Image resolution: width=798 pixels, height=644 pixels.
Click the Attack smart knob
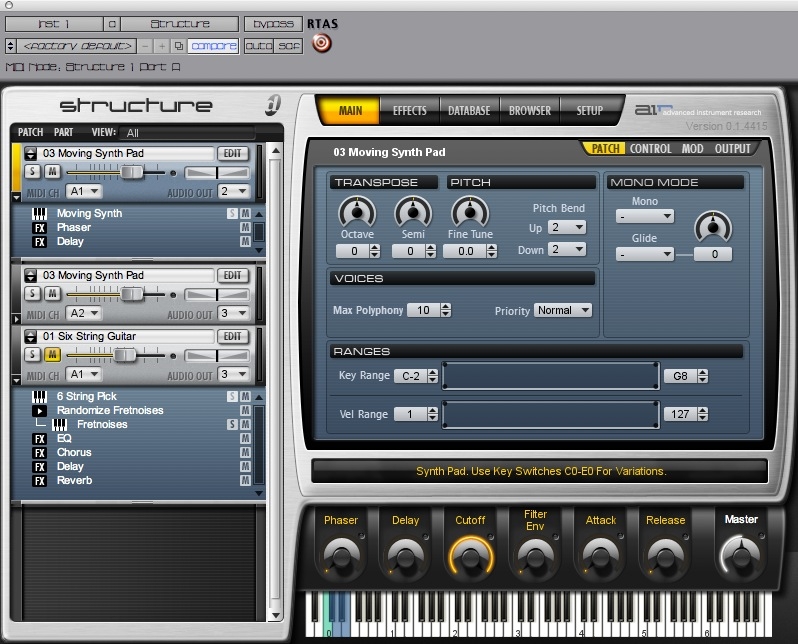click(x=600, y=556)
